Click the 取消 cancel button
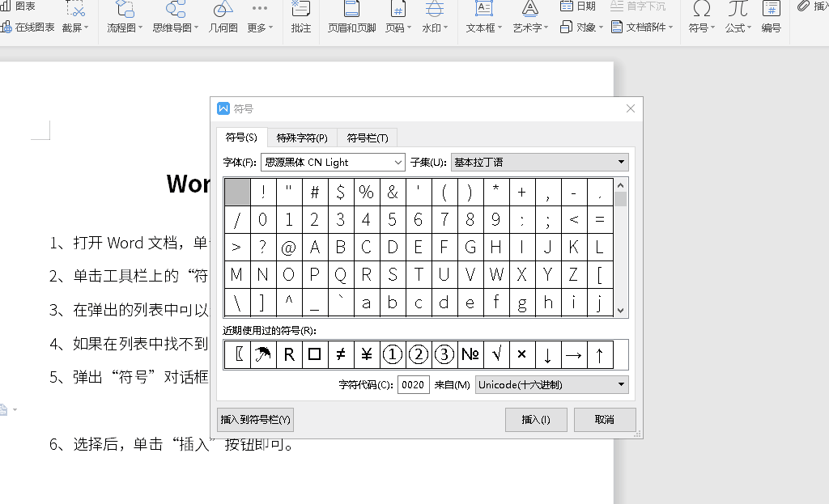The image size is (829, 504). [x=605, y=420]
